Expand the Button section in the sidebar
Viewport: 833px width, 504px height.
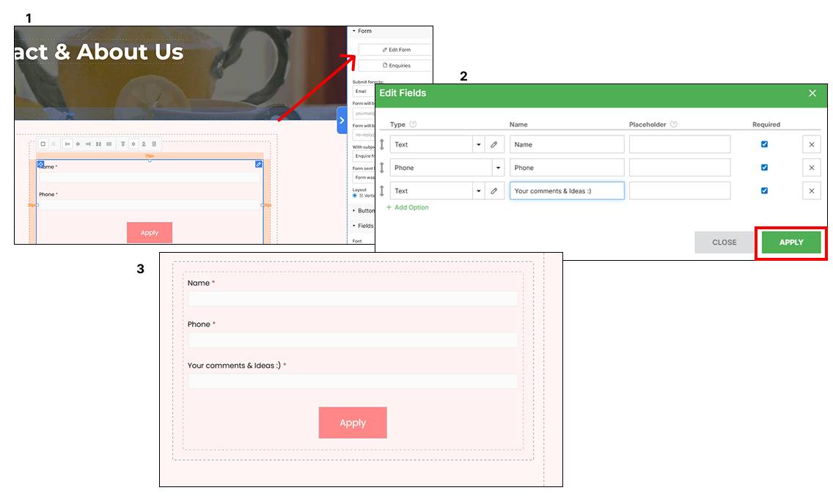coord(366,210)
